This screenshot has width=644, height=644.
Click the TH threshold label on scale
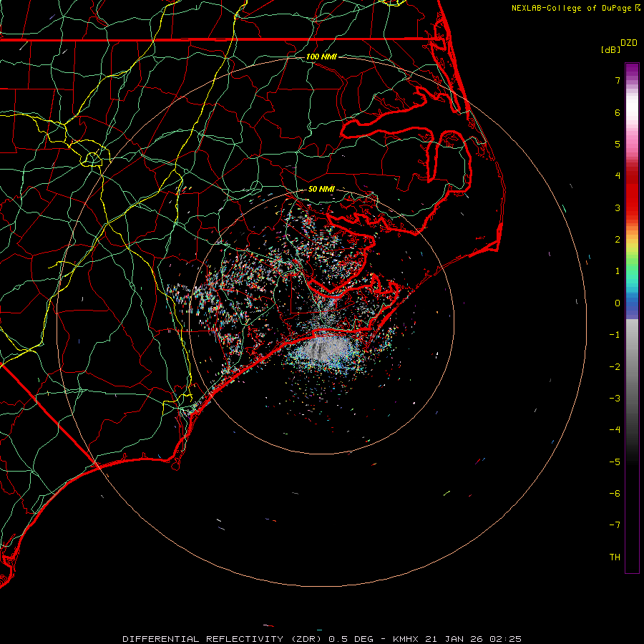615,557
